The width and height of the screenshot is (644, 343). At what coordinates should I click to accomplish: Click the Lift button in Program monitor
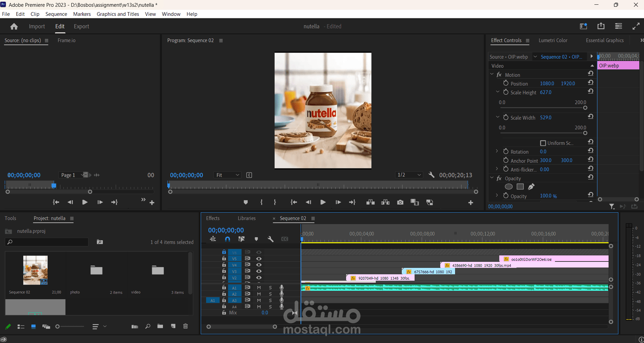(x=370, y=202)
